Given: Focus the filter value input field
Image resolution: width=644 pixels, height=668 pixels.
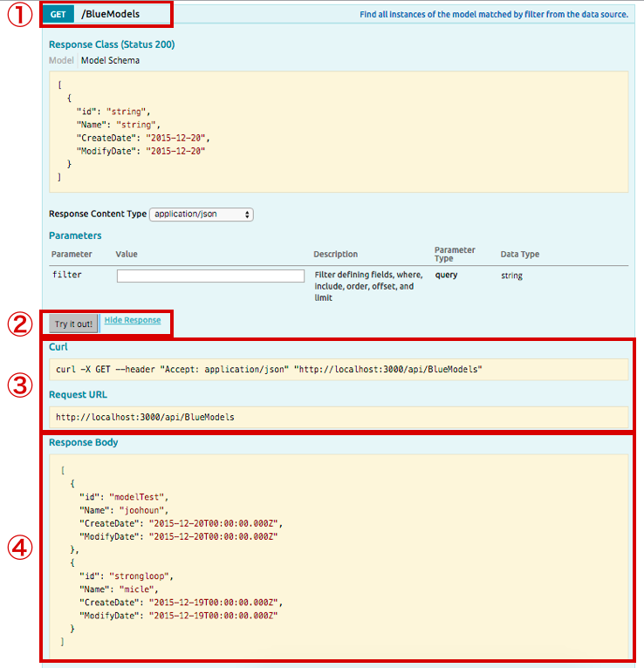Looking at the screenshot, I should click(x=210, y=276).
